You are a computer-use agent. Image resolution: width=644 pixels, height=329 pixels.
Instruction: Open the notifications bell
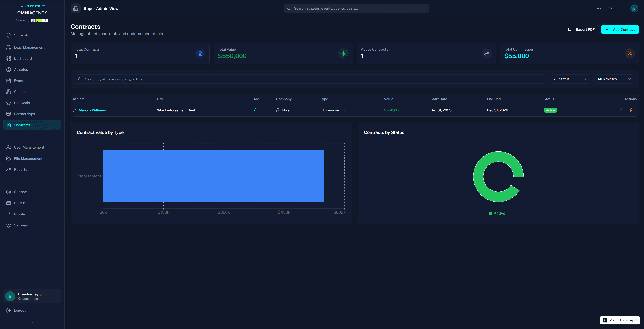coord(610,9)
